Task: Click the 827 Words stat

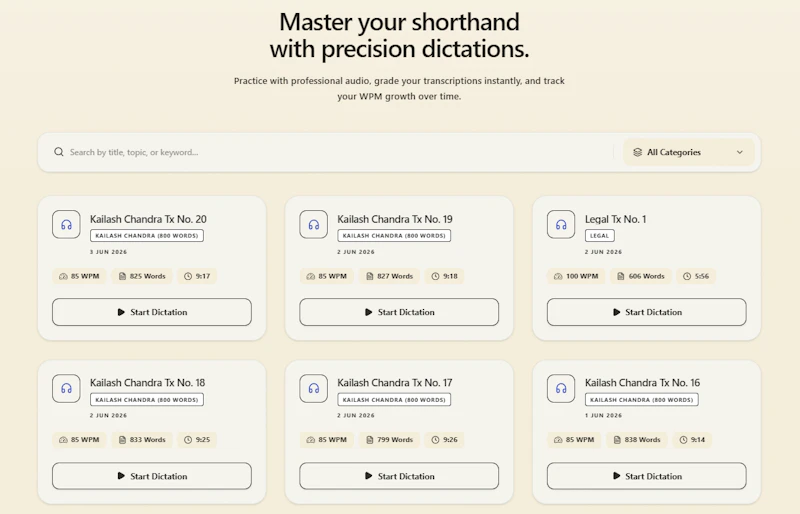Action: (x=389, y=276)
